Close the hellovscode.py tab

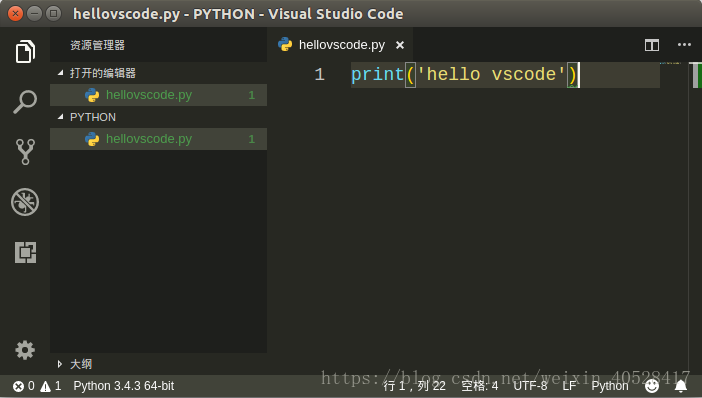click(400, 45)
